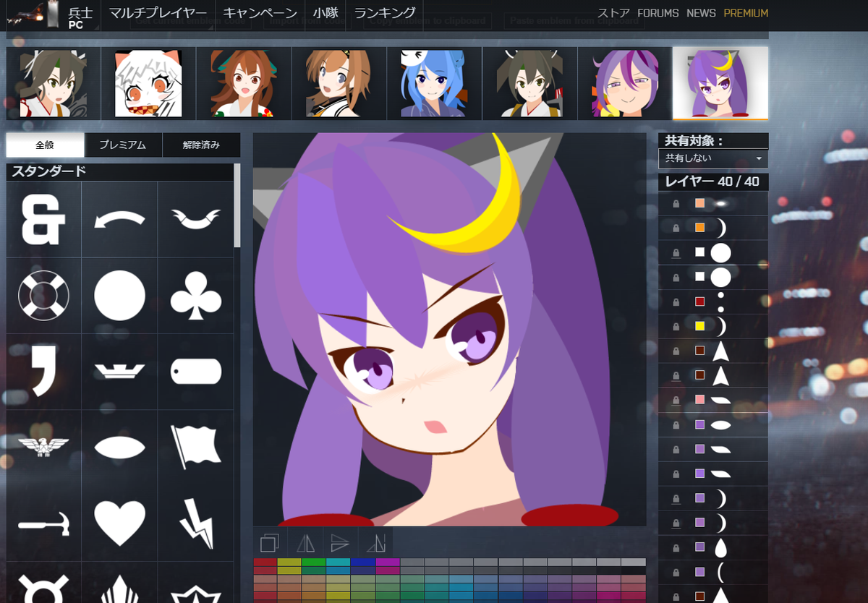This screenshot has width=868, height=603.
Task: Select the magenta palette swatch
Action: click(x=388, y=563)
